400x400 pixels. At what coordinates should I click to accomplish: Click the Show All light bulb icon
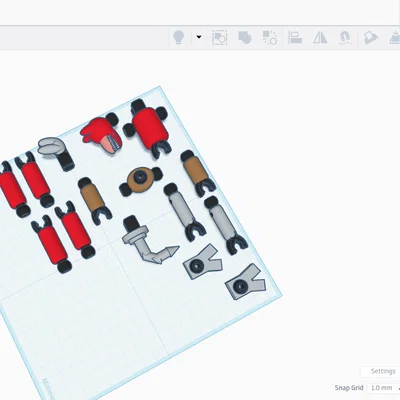click(x=179, y=37)
